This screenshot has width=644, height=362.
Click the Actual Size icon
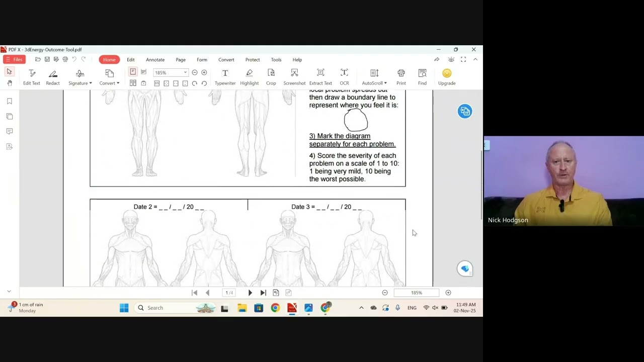click(x=157, y=83)
